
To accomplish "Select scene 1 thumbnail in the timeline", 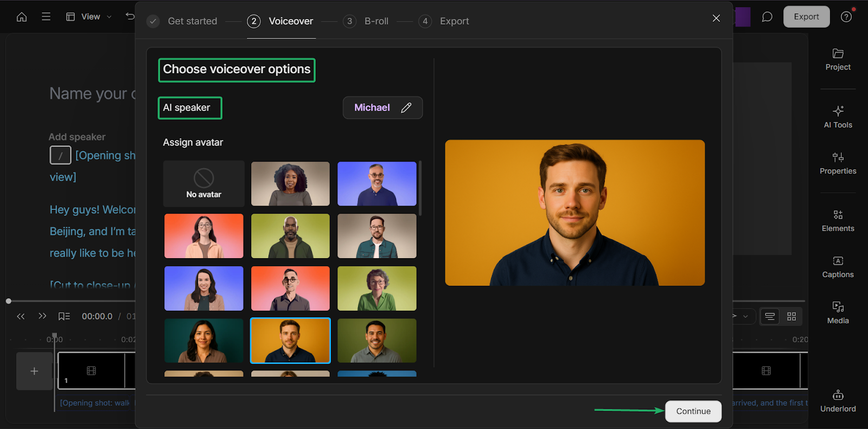I will [x=92, y=371].
